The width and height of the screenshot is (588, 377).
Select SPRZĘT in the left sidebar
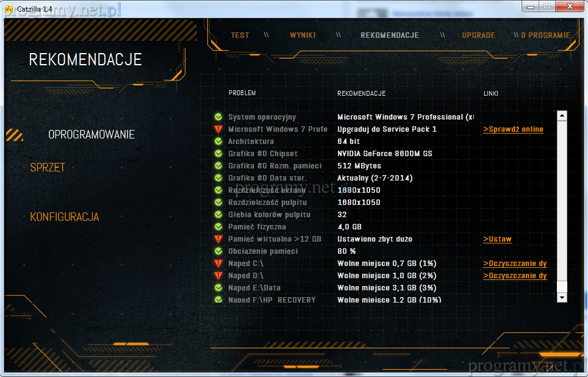tap(48, 168)
